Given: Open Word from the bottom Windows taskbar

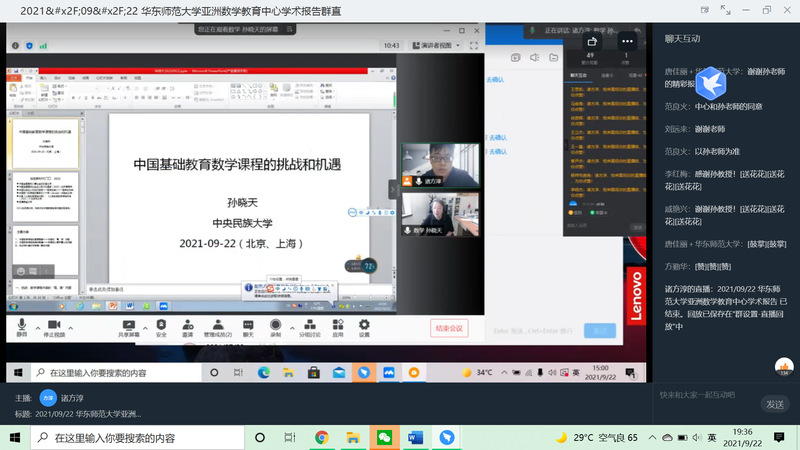Looking at the screenshot, I should [415, 437].
